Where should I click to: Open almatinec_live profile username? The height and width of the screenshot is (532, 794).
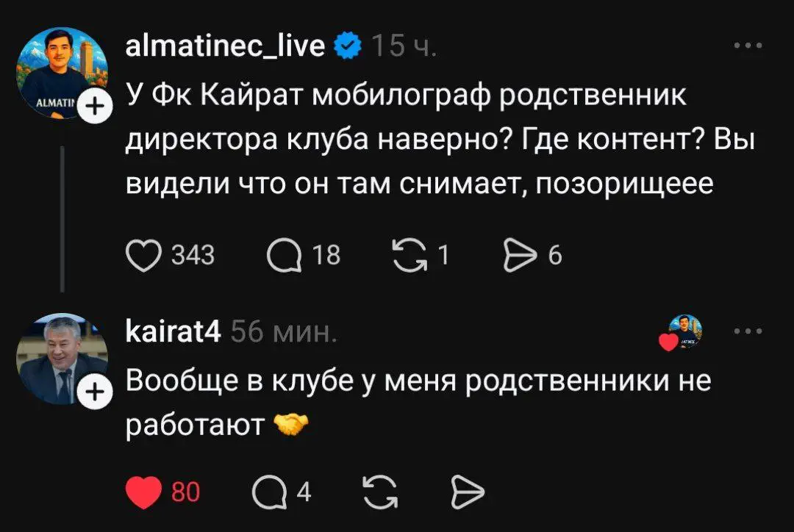click(x=225, y=46)
